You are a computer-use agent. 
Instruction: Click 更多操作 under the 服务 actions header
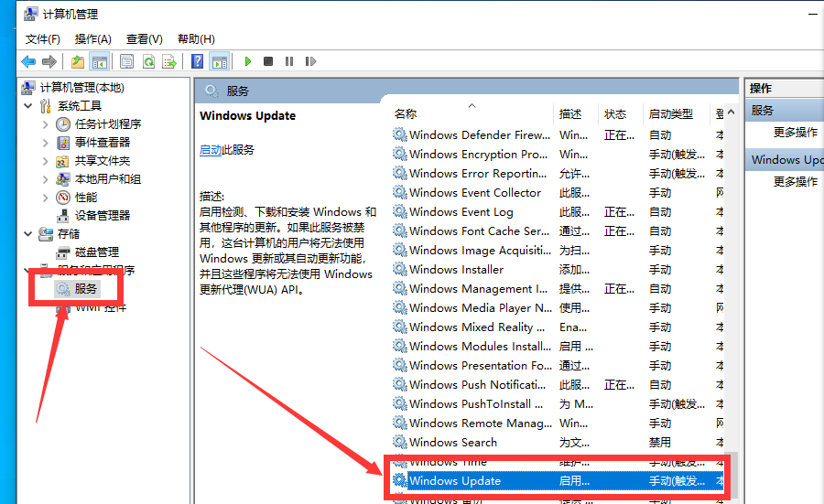tap(795, 132)
